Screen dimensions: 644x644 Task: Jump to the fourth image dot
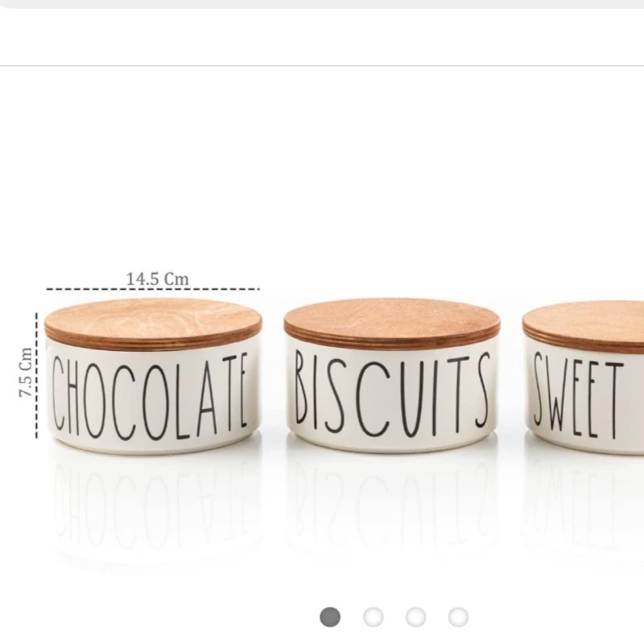coord(458,617)
